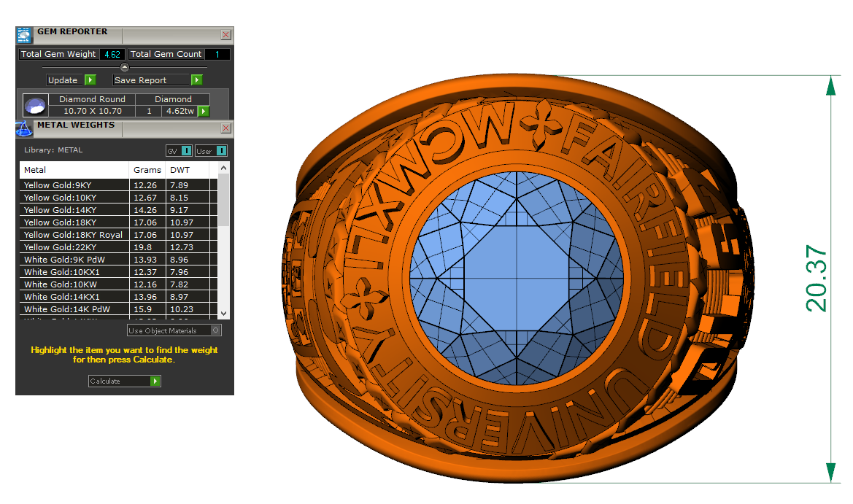The image size is (853, 504).
Task: Toggle the GV library switch
Action: (186, 150)
